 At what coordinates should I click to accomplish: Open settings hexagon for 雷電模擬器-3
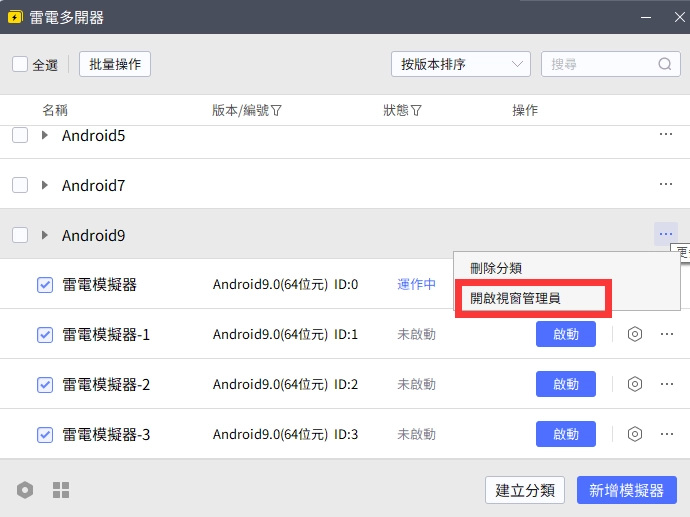(x=635, y=434)
